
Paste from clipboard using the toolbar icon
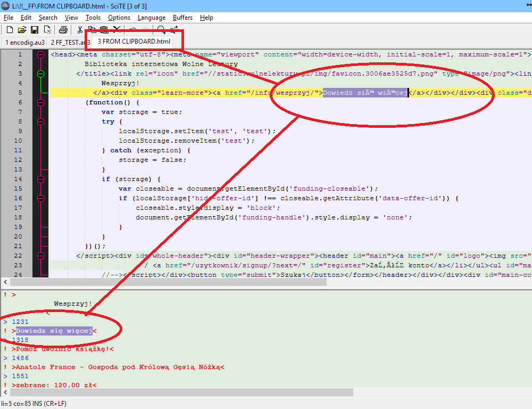(104, 30)
